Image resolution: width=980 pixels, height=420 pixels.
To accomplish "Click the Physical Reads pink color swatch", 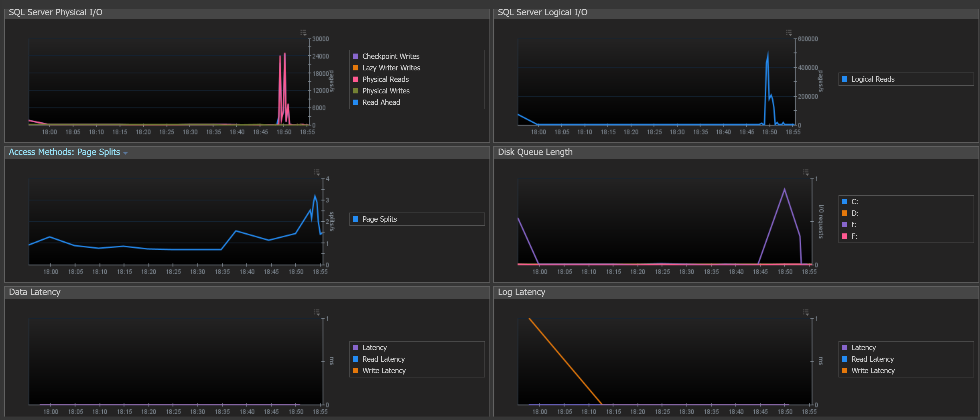I will tap(355, 79).
